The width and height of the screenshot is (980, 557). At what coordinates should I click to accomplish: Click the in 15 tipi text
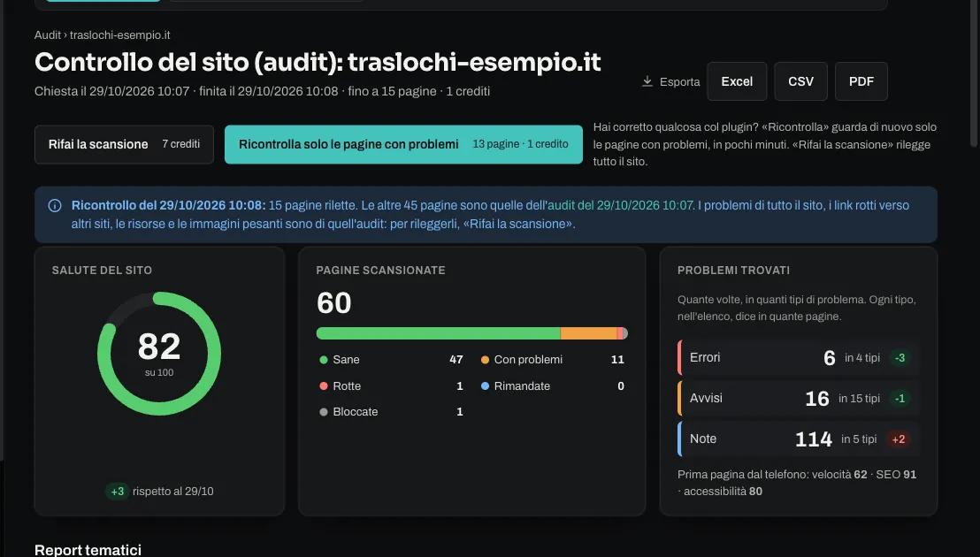point(860,399)
